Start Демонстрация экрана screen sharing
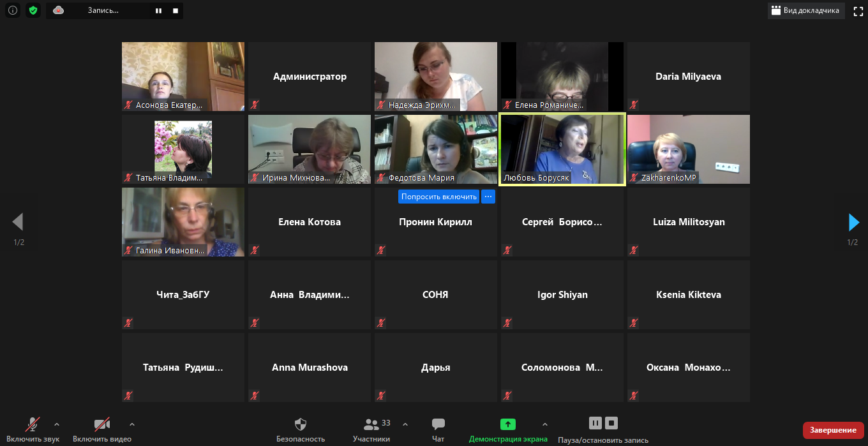This screenshot has height=446, width=868. [x=507, y=430]
